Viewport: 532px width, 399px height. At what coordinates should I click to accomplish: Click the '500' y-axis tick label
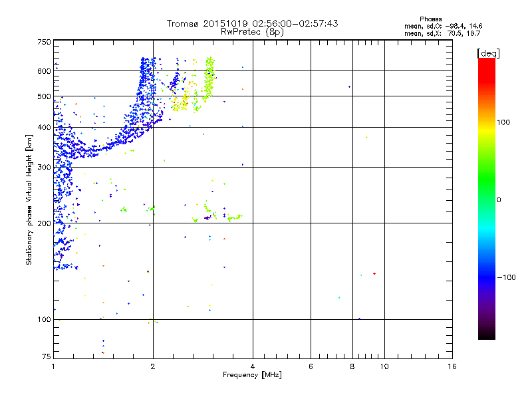tap(44, 96)
